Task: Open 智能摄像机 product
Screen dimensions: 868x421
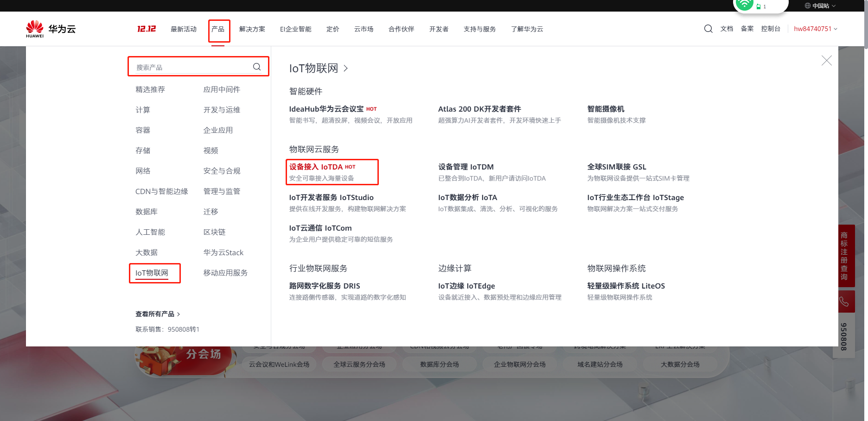Action: pyautogui.click(x=606, y=109)
